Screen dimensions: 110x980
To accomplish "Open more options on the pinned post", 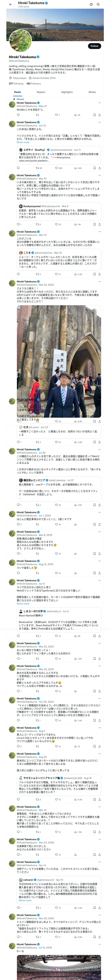I will (x=99, y=103).
